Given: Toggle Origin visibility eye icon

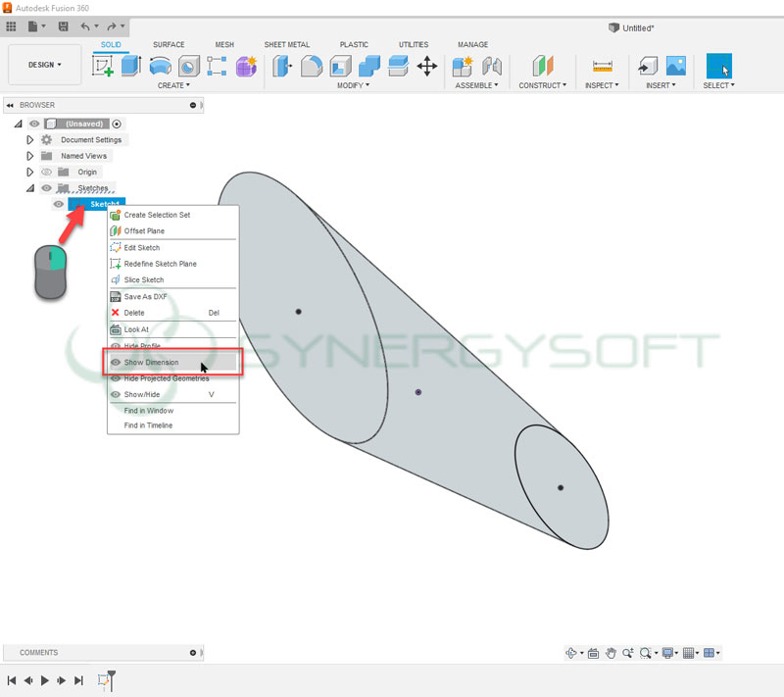Looking at the screenshot, I should tap(46, 172).
